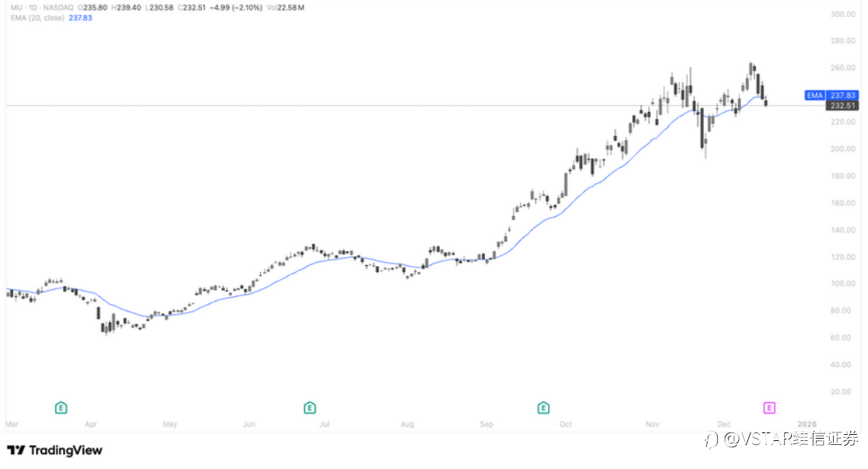
Task: Click the Nov label on time axis
Action: click(x=652, y=425)
